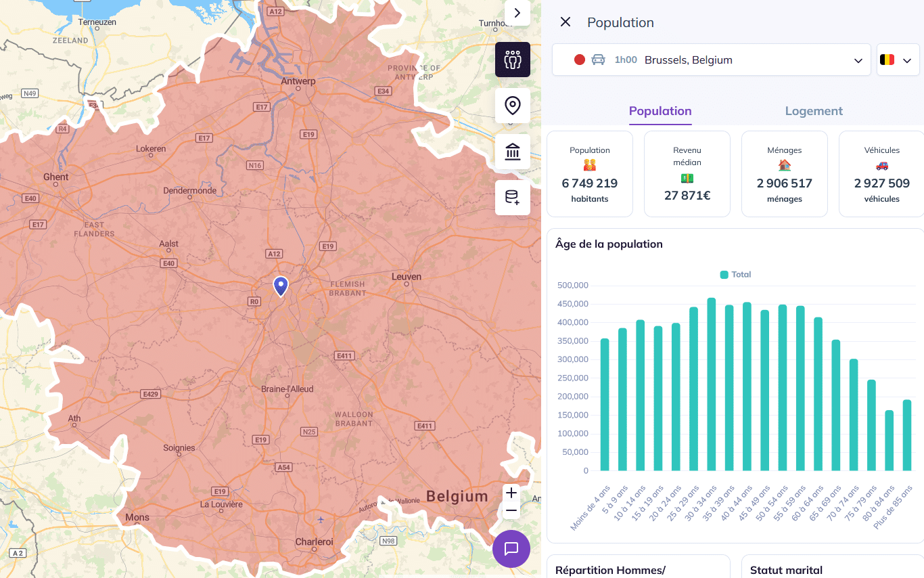The height and width of the screenshot is (578, 924).
Task: Open the monuments points-of-interest map tool
Action: 512,152
